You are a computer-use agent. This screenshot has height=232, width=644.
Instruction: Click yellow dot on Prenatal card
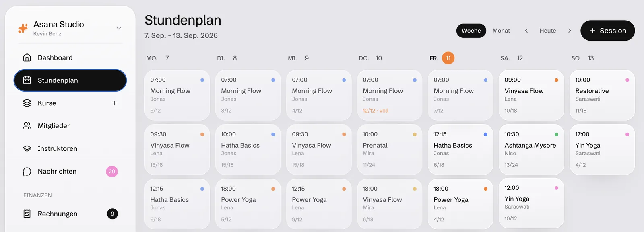(x=415, y=134)
